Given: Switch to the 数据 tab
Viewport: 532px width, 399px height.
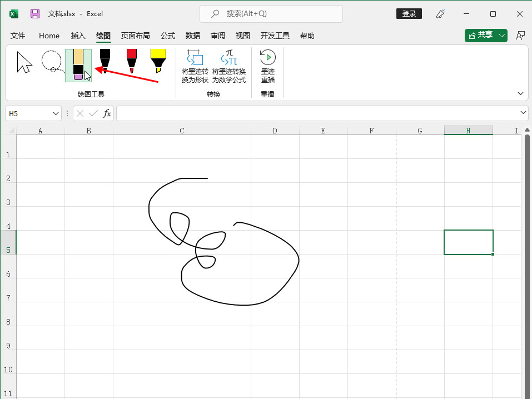Looking at the screenshot, I should (x=193, y=36).
